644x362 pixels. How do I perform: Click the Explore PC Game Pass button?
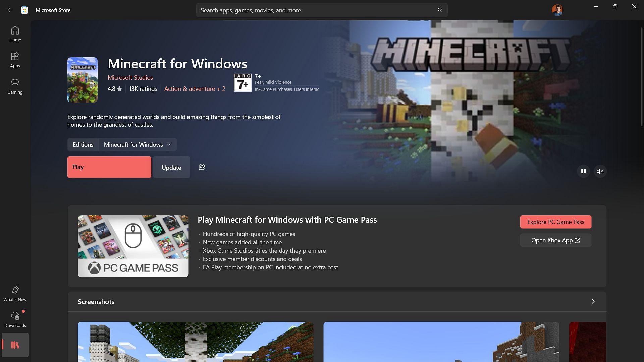click(x=555, y=222)
